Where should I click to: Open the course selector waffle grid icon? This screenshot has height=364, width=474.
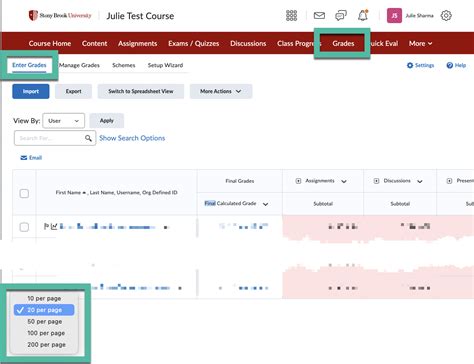coord(291,16)
